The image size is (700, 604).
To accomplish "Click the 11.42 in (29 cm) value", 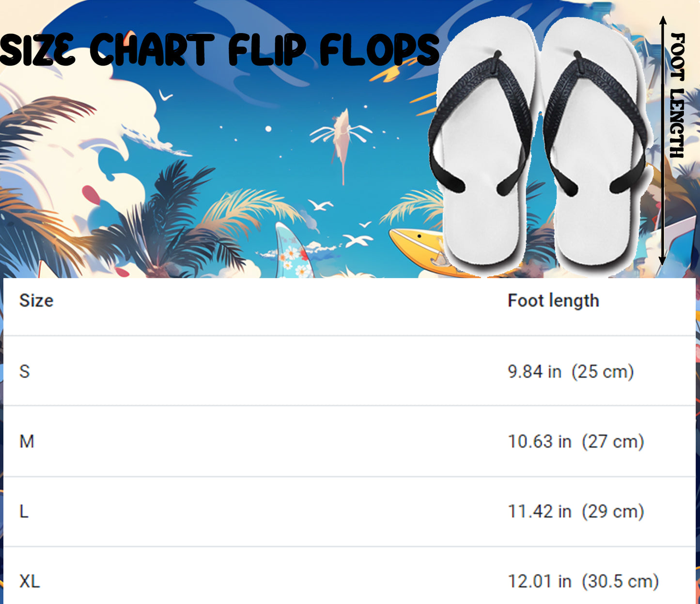I will coord(576,511).
